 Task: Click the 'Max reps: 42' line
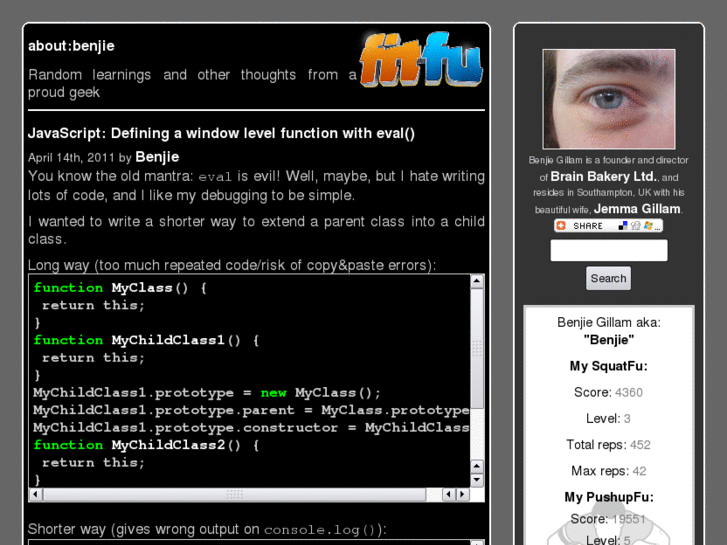pyautogui.click(x=608, y=471)
